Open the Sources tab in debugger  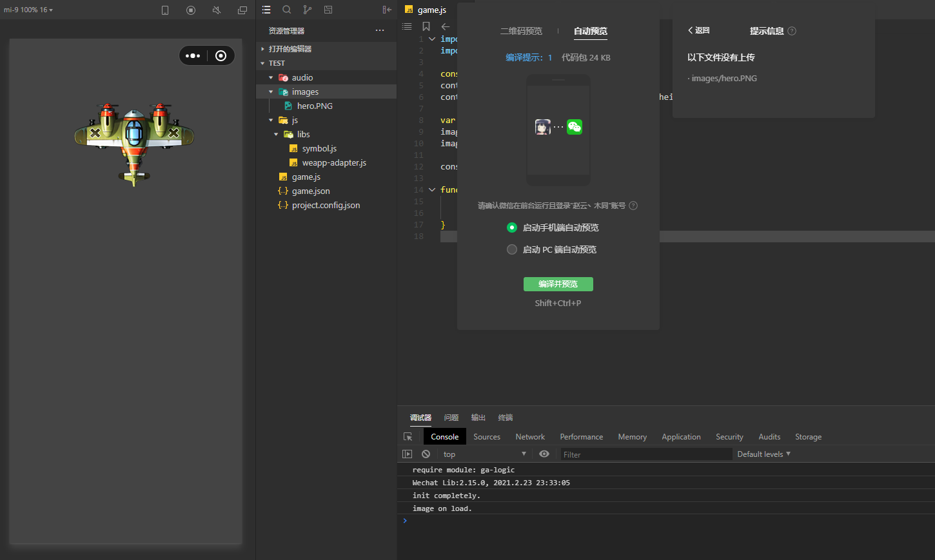[487, 437]
